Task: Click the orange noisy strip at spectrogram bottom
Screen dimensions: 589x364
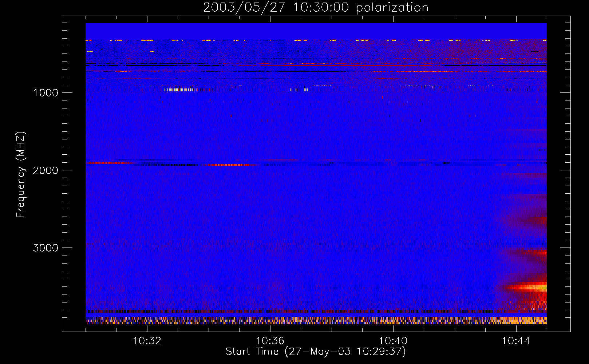Action: click(316, 321)
